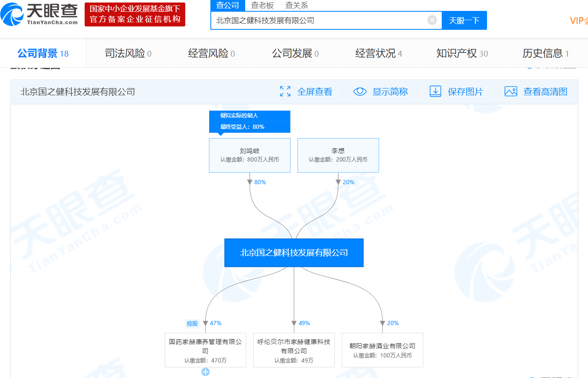Image resolution: width=588 pixels, height=378 pixels.
Task: Click the fullscreen view icon
Action: click(x=285, y=91)
